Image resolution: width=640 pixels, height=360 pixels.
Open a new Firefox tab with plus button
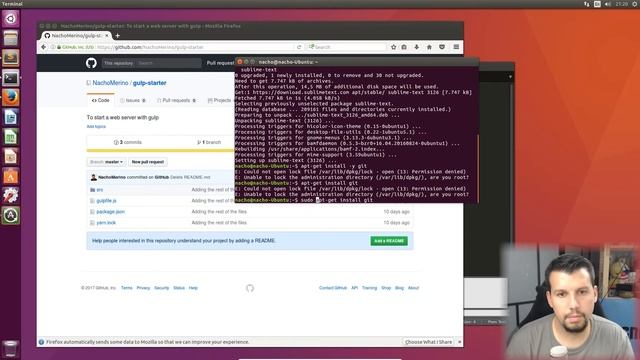coord(118,36)
